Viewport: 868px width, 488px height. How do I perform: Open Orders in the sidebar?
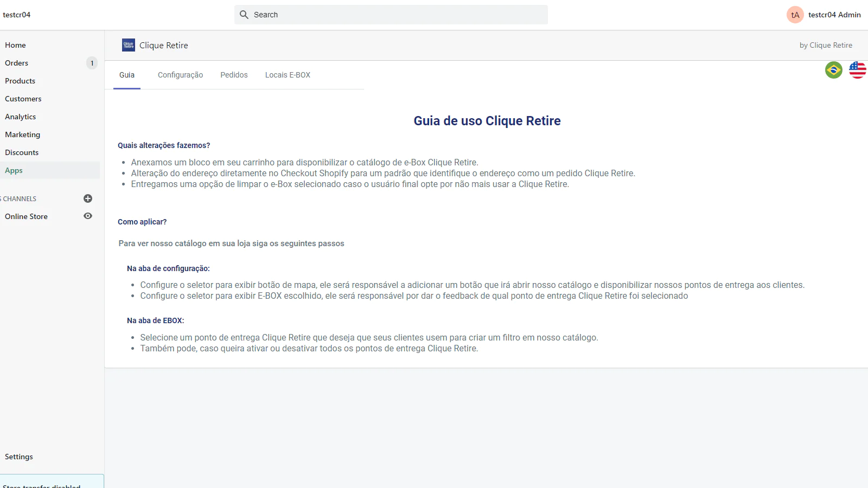[x=16, y=63]
